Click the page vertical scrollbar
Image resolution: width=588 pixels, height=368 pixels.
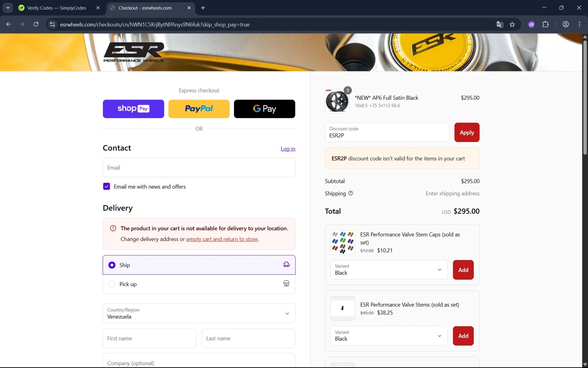(585, 97)
